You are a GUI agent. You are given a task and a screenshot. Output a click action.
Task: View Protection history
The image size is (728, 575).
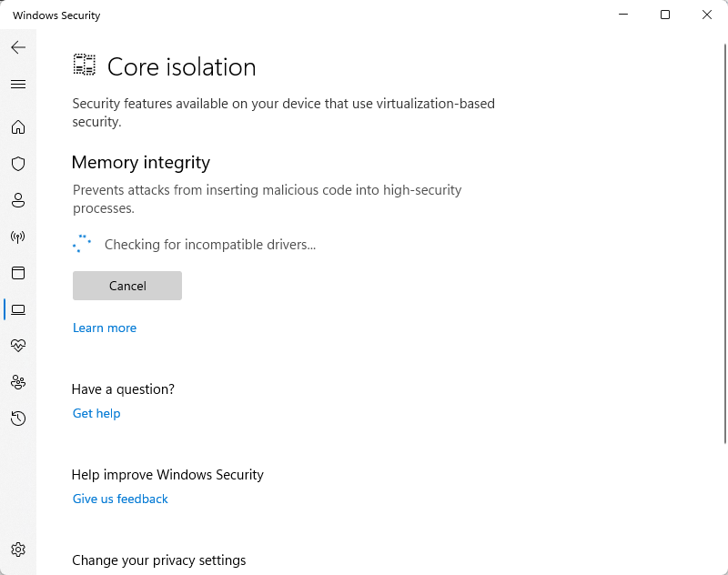tap(18, 419)
